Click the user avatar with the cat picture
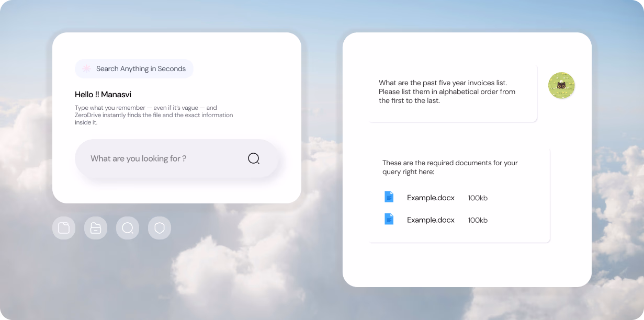This screenshot has height=320, width=644. (561, 85)
